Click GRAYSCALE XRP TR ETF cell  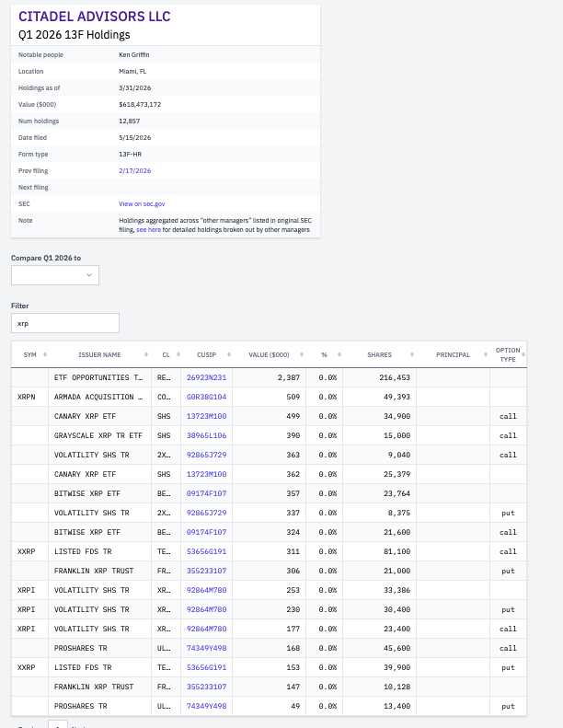point(99,435)
